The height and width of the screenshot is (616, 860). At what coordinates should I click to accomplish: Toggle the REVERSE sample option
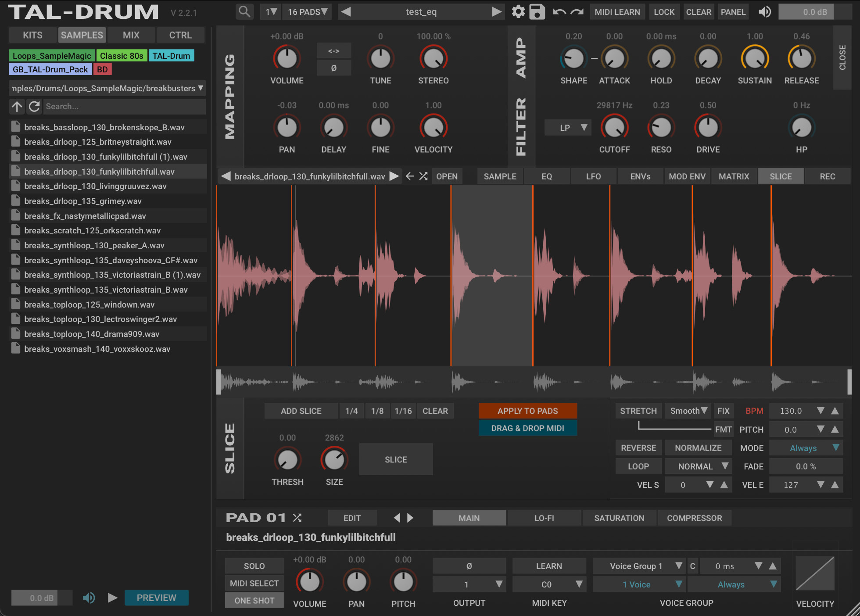click(638, 448)
